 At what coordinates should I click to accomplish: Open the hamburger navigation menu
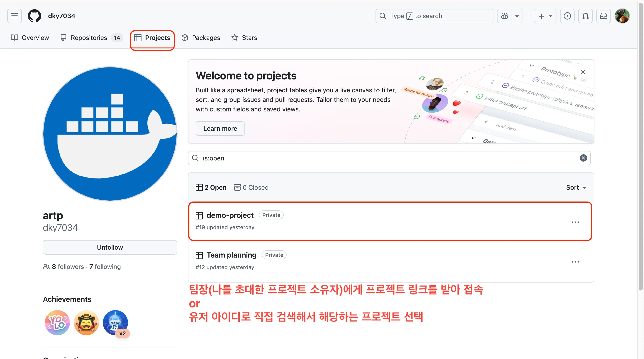[15, 16]
